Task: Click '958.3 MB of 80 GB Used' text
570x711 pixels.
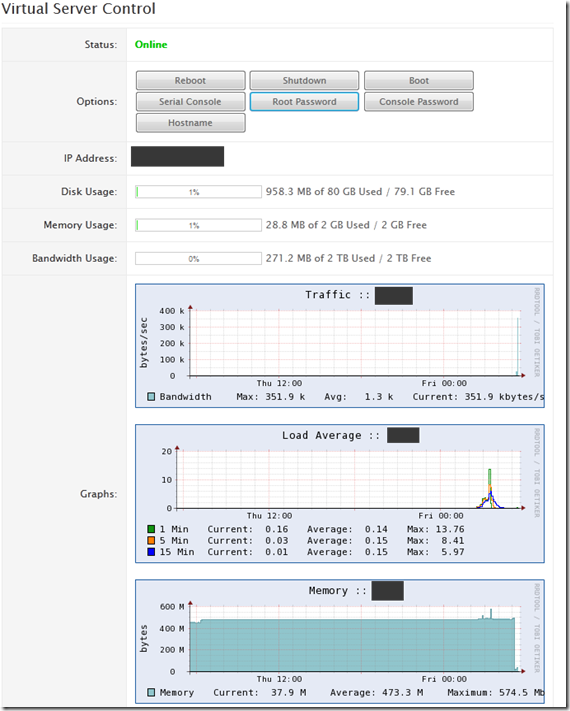Action: pos(324,192)
